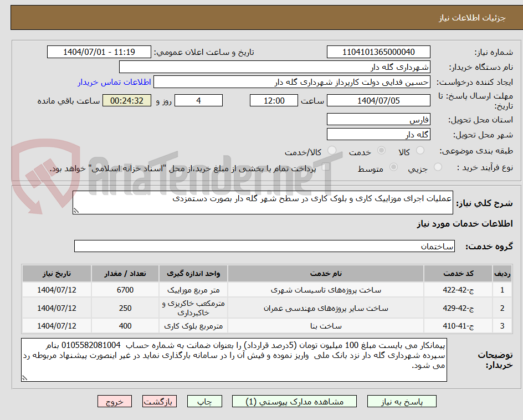The image size is (523, 420).
Task: Click the ردیف column header
Action: [x=503, y=274]
